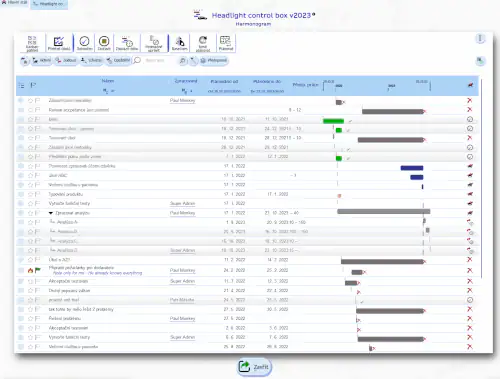The image size is (500, 379).
Task: Click the magnifier search icon before search field
Action: [x=137, y=60]
